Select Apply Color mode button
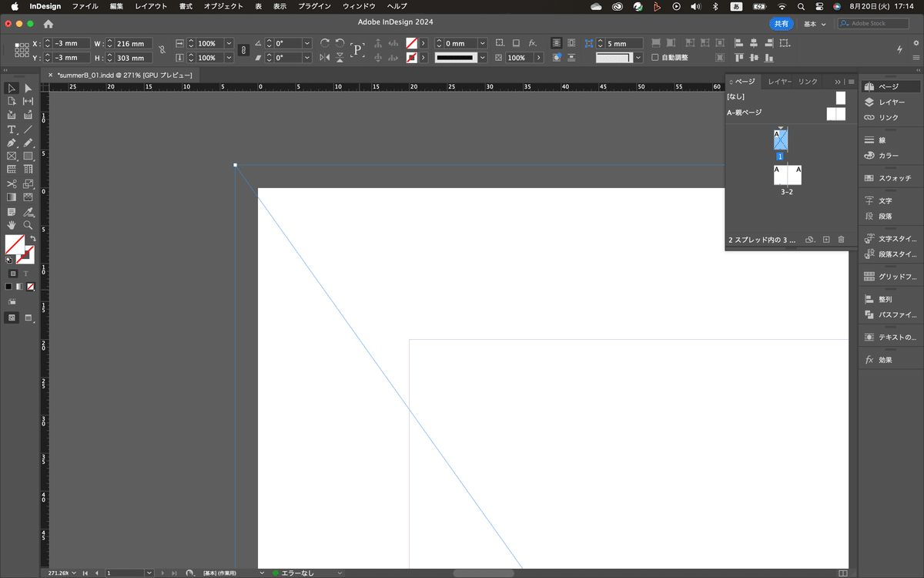Image resolution: width=924 pixels, height=578 pixels. [8, 287]
